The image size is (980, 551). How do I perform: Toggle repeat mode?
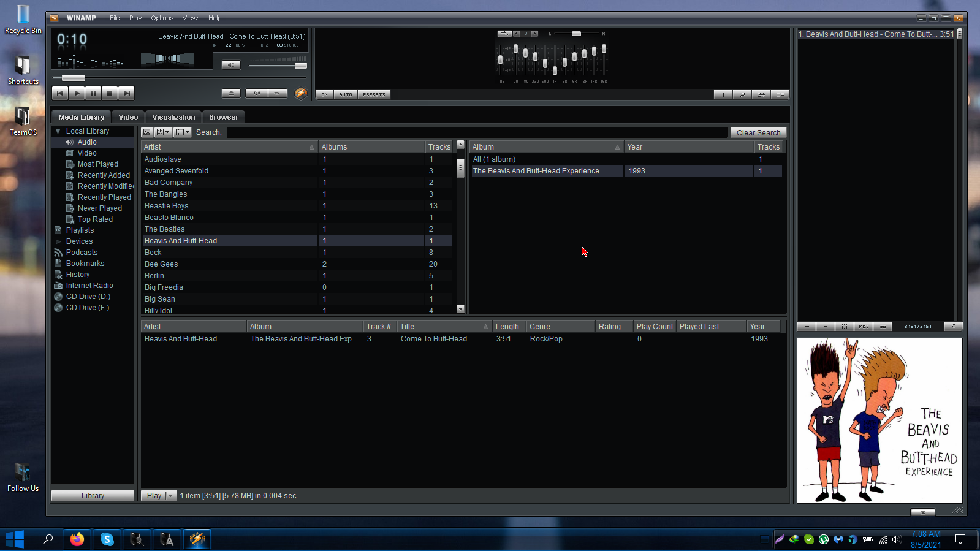pos(278,93)
